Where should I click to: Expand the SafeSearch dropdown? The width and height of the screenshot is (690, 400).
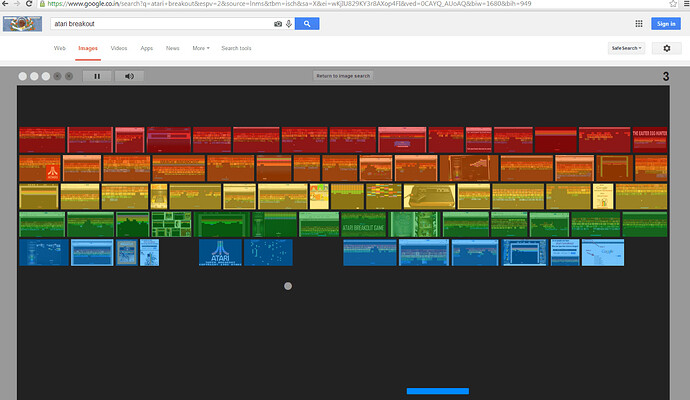point(625,48)
